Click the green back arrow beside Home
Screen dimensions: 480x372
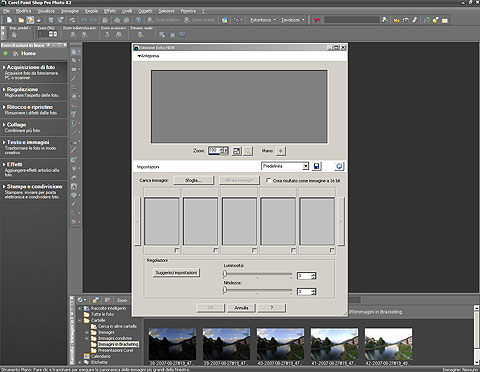click(x=6, y=53)
